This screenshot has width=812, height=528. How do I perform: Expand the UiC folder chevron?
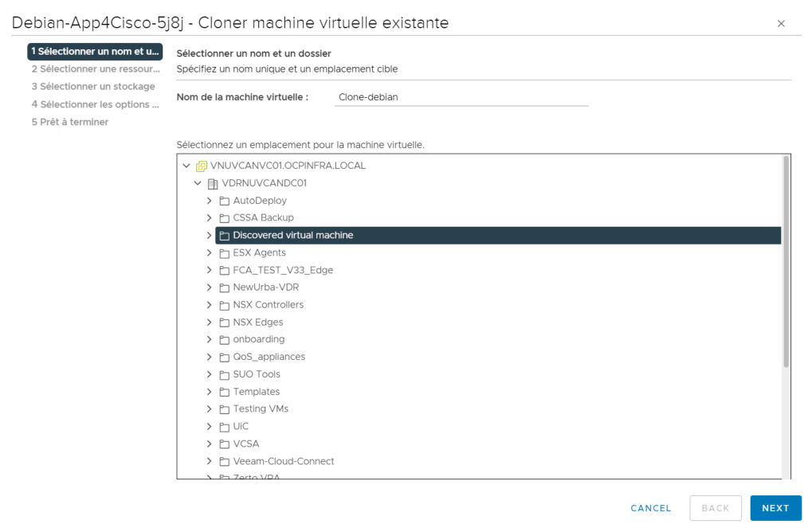[210, 427]
